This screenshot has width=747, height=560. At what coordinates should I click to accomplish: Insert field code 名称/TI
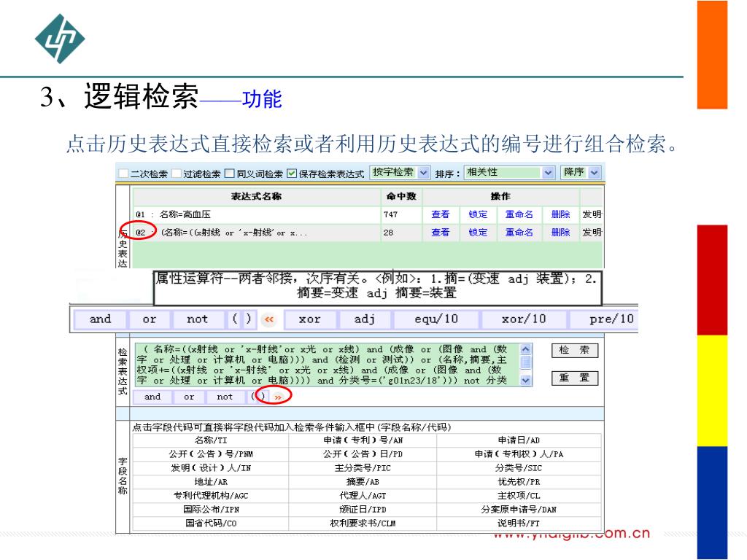pyautogui.click(x=211, y=440)
